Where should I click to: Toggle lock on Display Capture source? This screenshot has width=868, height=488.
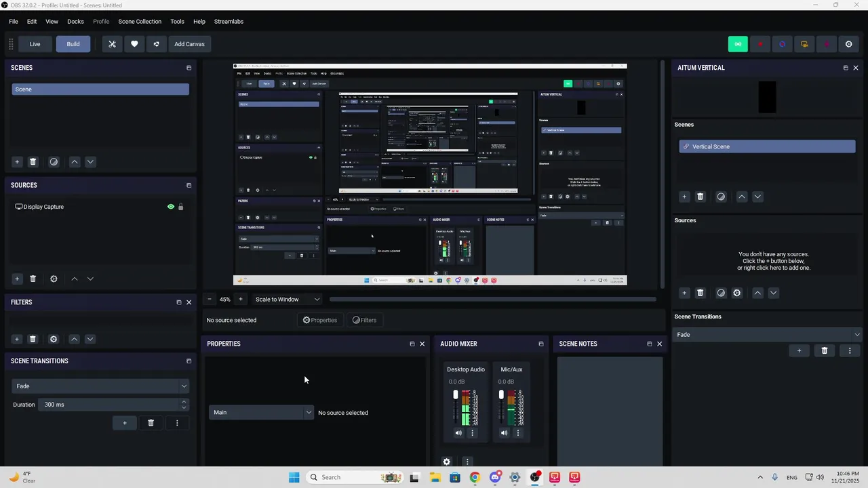click(x=180, y=207)
